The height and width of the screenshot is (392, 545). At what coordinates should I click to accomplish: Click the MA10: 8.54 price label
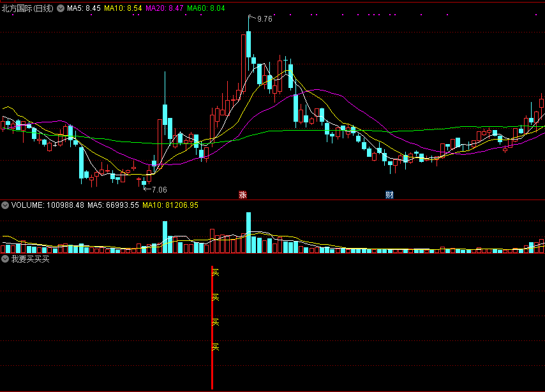pos(123,8)
